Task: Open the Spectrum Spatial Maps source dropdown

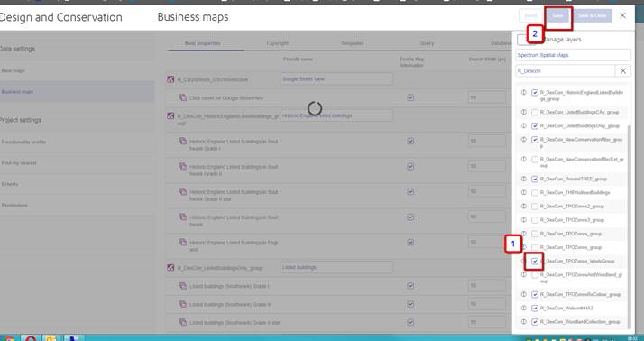Action: pyautogui.click(x=573, y=55)
